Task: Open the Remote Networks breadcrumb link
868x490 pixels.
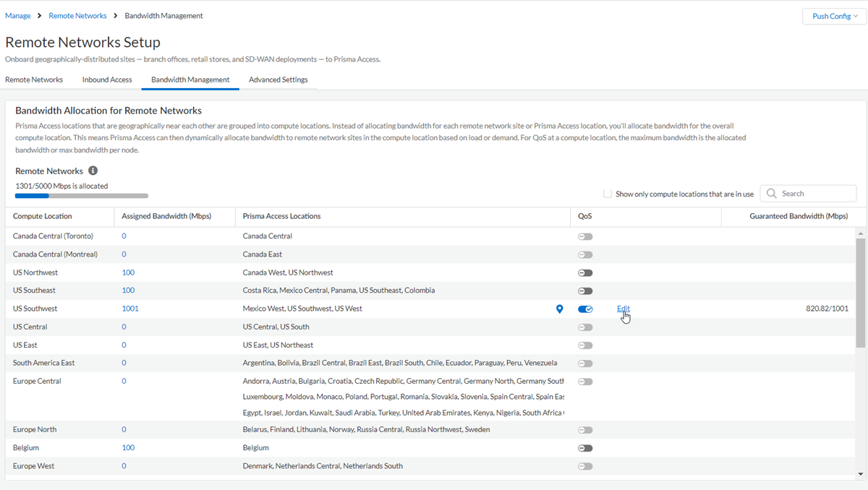Action: click(x=77, y=16)
